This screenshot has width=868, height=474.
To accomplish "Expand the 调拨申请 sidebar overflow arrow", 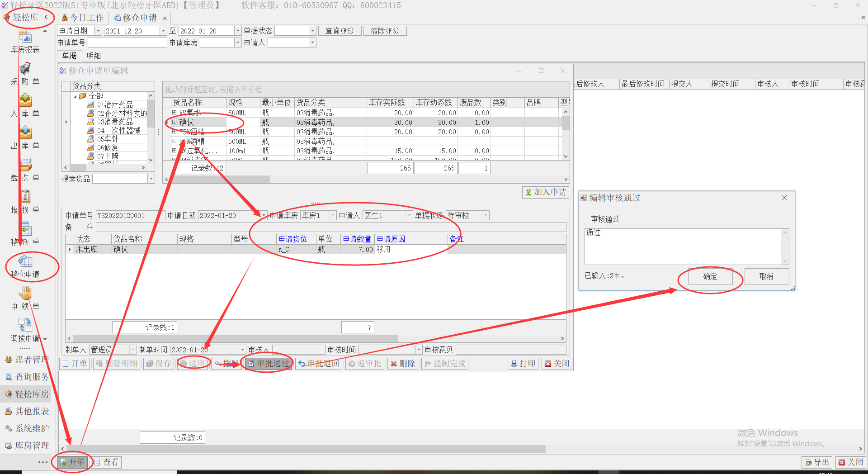I will tap(45, 339).
